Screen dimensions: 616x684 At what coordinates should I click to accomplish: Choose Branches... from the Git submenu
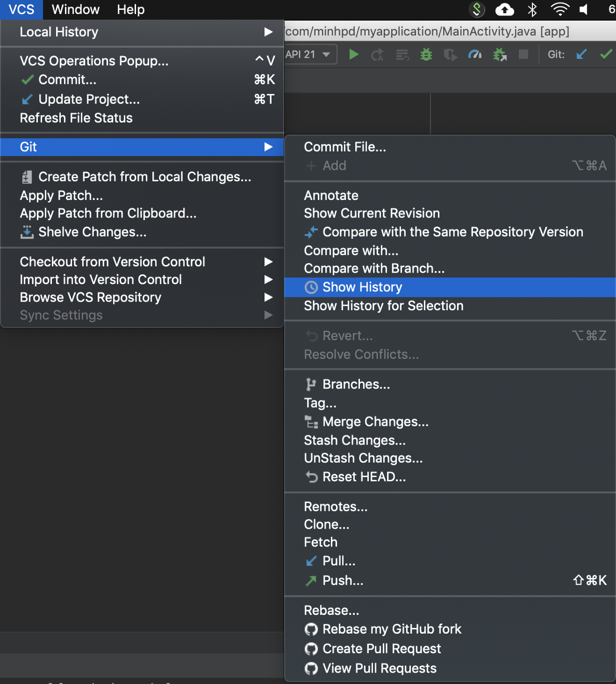tap(356, 384)
